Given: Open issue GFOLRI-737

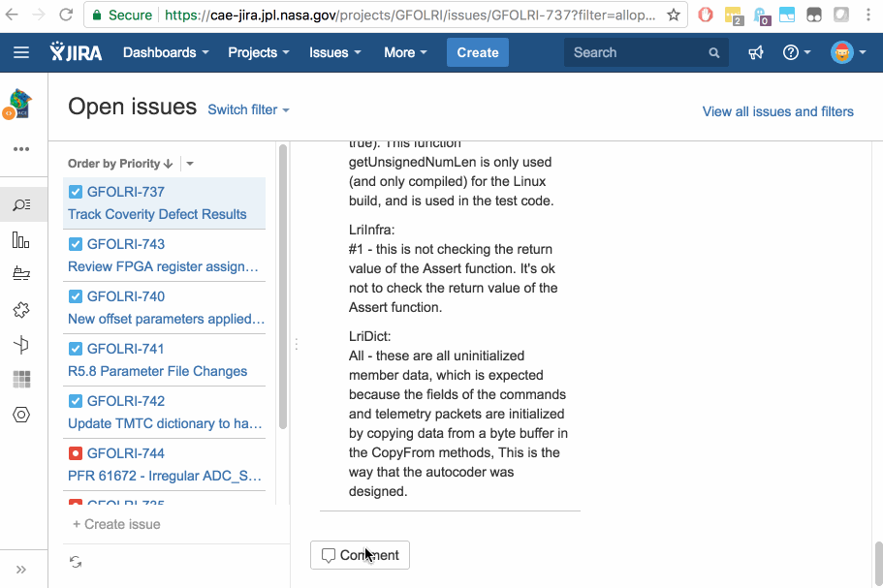Looking at the screenshot, I should coord(164,203).
